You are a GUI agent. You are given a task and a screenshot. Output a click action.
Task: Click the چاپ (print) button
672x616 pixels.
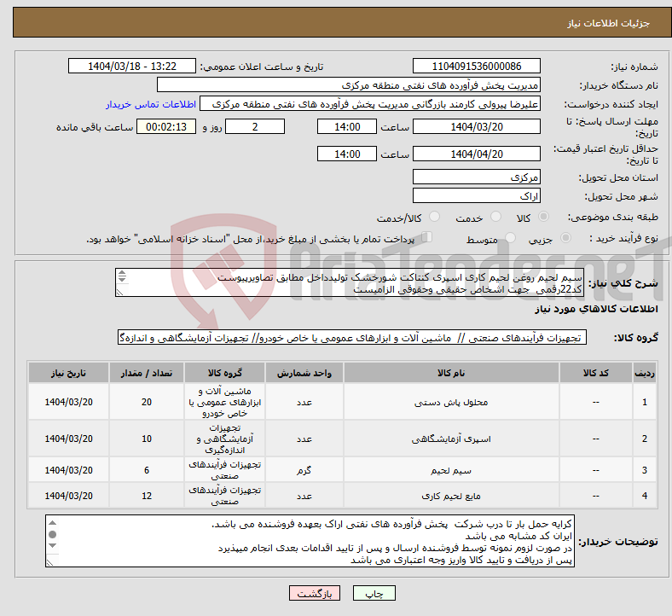[x=374, y=593]
